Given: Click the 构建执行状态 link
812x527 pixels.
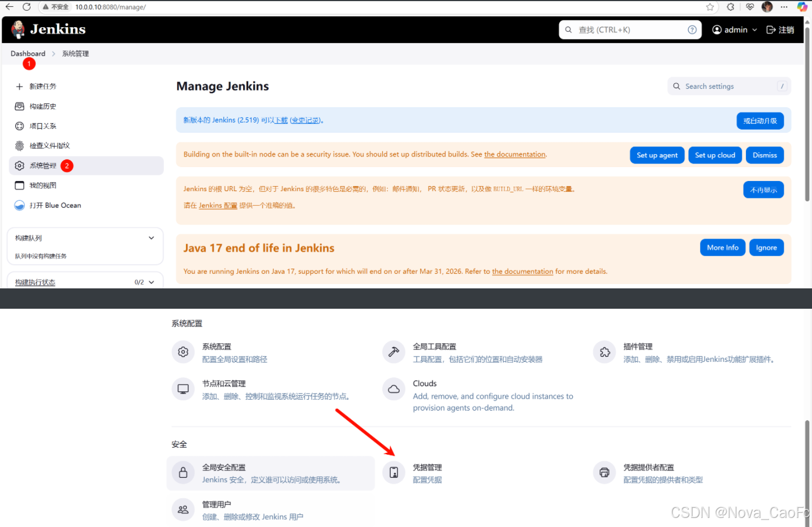Looking at the screenshot, I should (35, 282).
